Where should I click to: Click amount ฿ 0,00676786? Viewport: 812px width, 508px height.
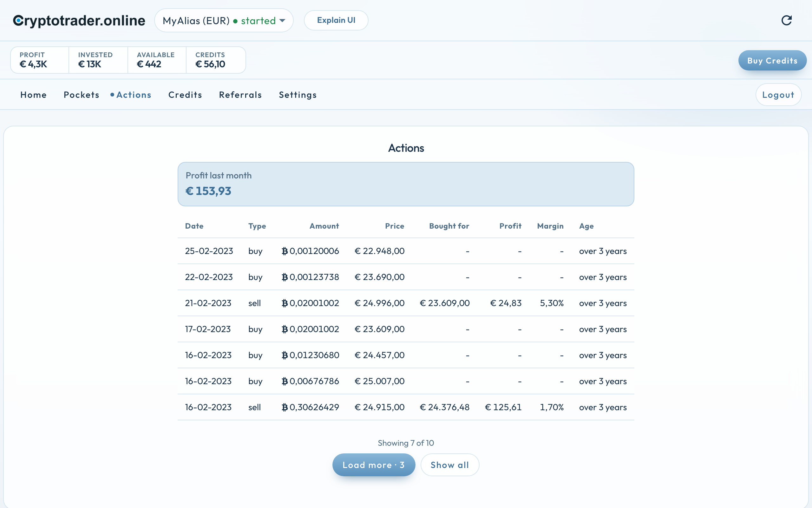(311, 381)
